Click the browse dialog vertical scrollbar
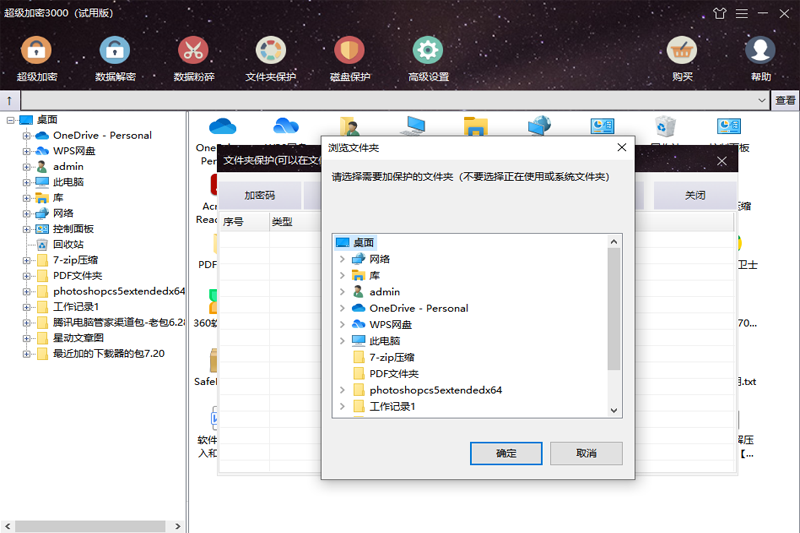The height and width of the screenshot is (533, 800). (x=614, y=320)
